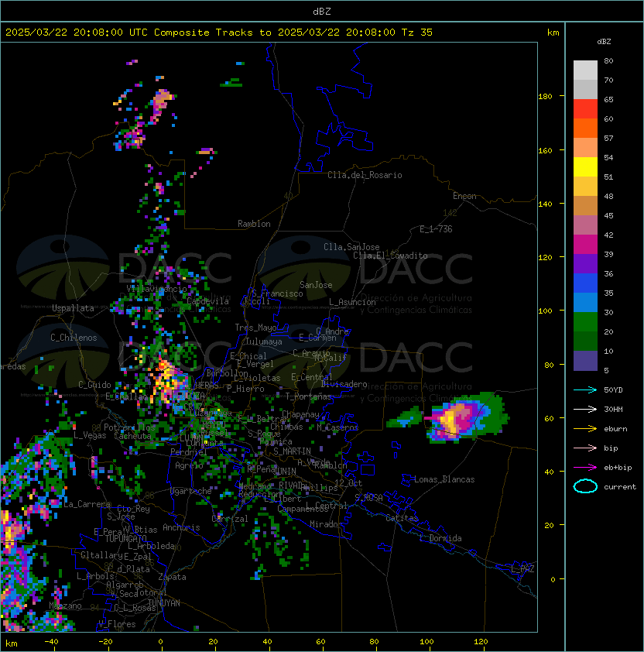Click the Tres_Mayo map label
Screen dimensions: 644x652
(255, 328)
